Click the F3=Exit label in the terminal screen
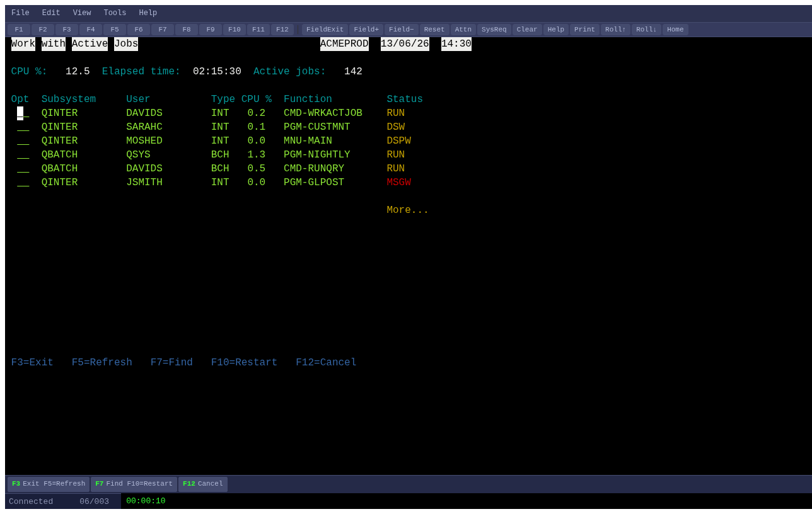The image size is (812, 514). click(32, 363)
